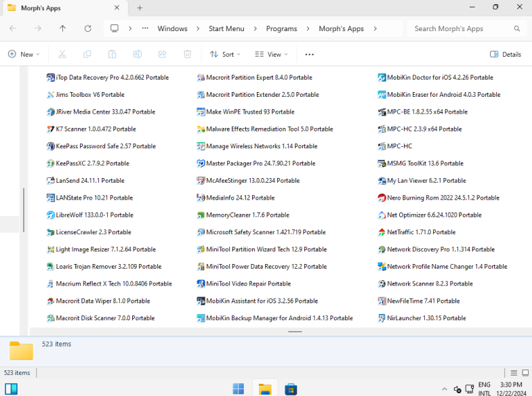Open the View layout dropdown
The width and height of the screenshot is (532, 396).
click(x=271, y=54)
